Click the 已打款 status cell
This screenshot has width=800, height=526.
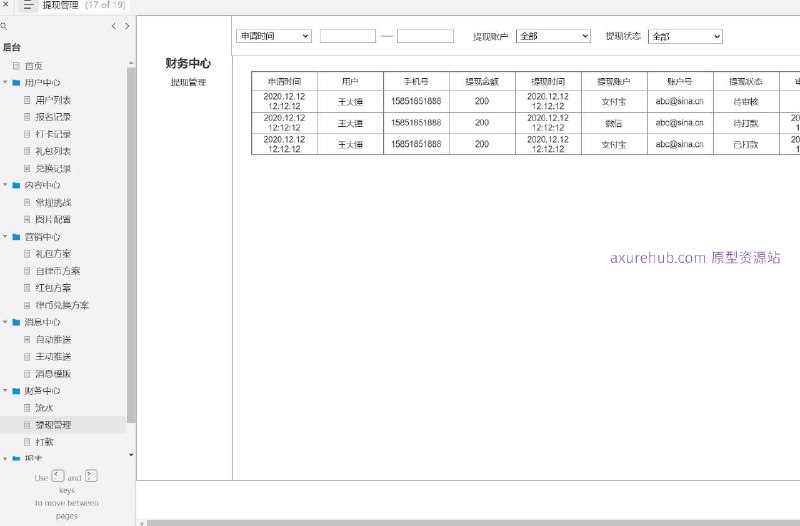(x=746, y=144)
